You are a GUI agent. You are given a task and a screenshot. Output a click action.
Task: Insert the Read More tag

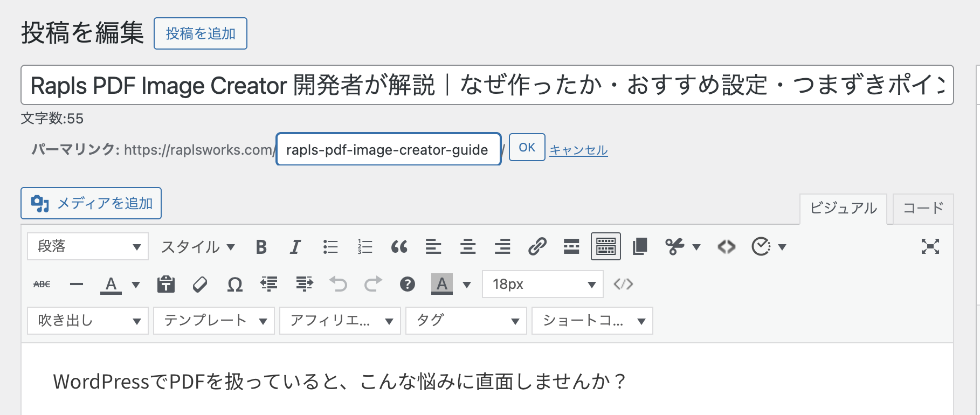point(571,247)
